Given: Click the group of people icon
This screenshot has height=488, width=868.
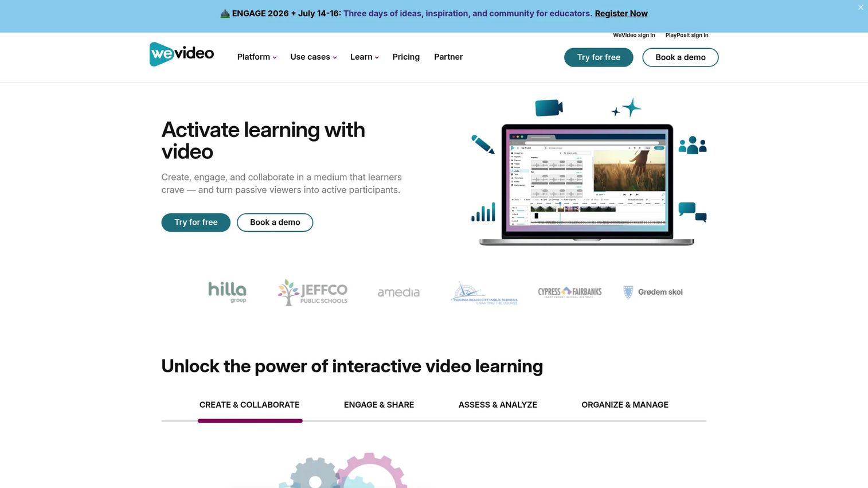Looking at the screenshot, I should (x=693, y=145).
